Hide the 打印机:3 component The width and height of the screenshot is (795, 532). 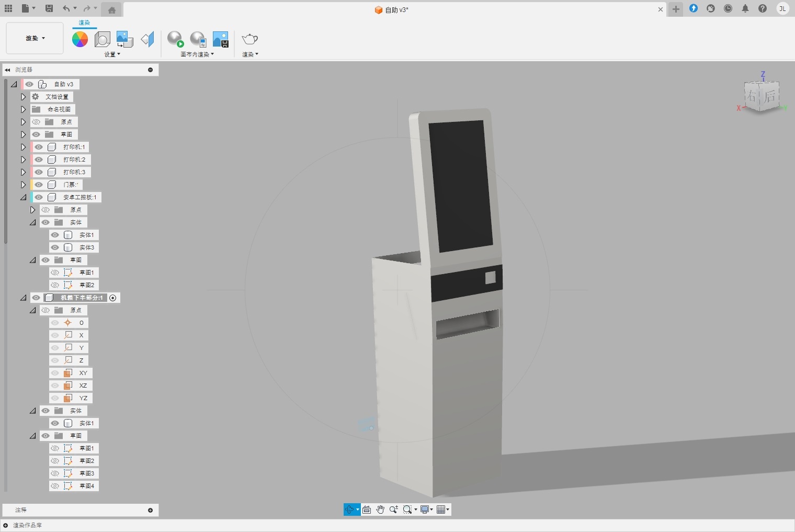point(39,172)
